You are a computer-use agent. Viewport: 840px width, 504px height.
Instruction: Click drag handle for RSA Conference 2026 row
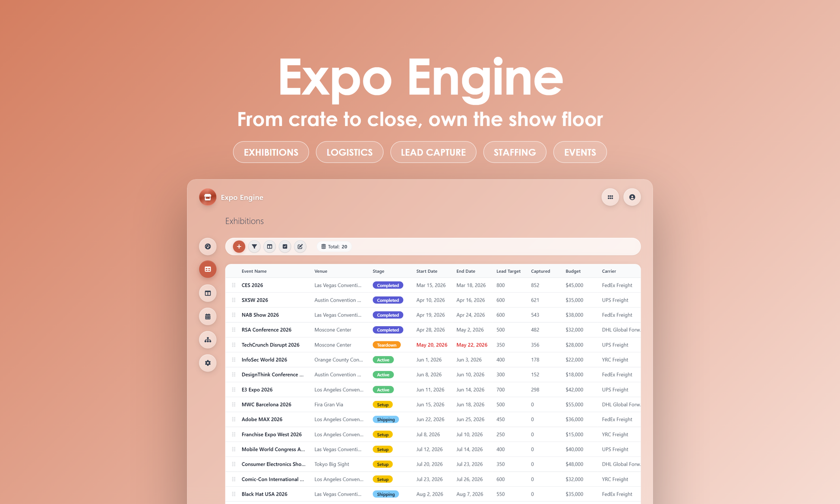coord(234,330)
